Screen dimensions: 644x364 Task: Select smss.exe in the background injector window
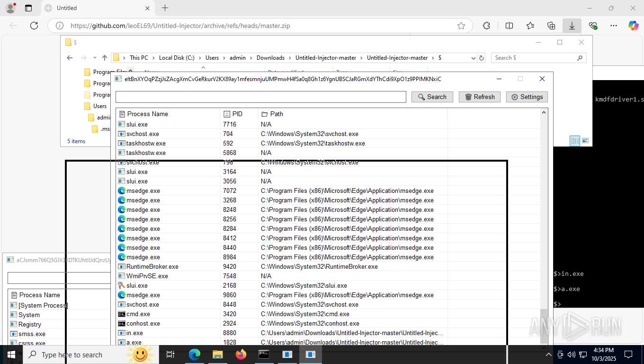(x=32, y=334)
